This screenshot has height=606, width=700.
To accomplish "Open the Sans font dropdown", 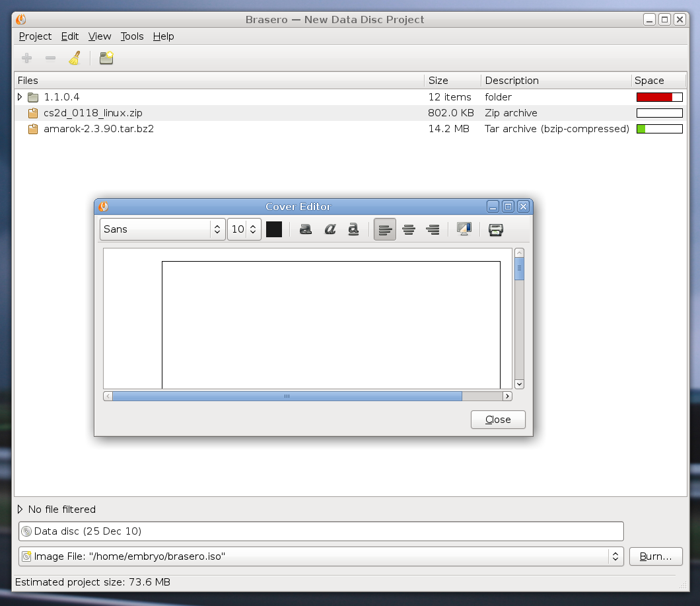I will pos(162,229).
